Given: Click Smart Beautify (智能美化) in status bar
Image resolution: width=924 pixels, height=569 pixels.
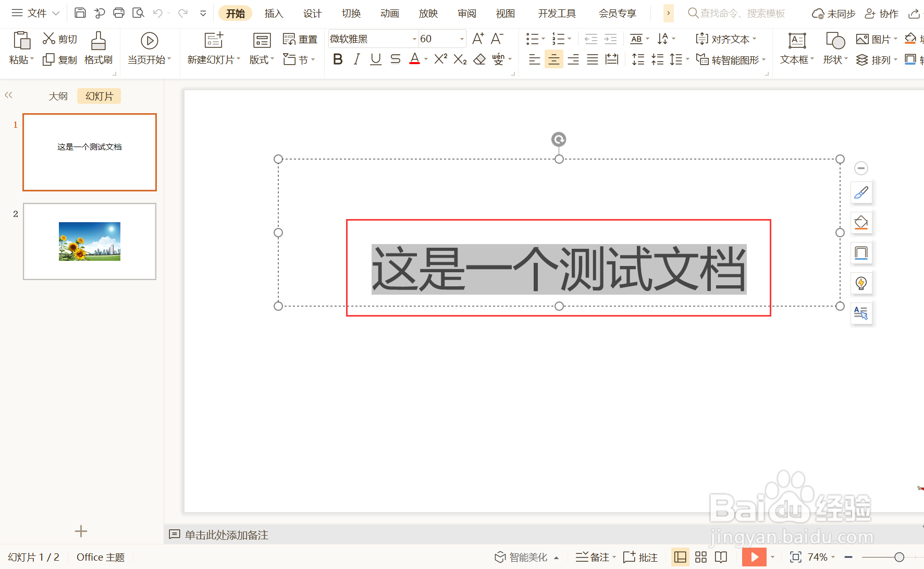Looking at the screenshot, I should point(526,557).
